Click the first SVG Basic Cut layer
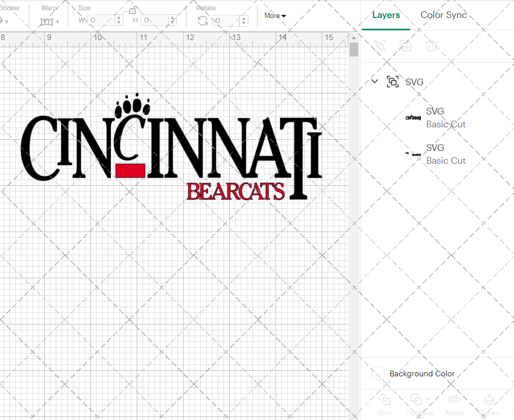The height and width of the screenshot is (420, 514). [446, 118]
